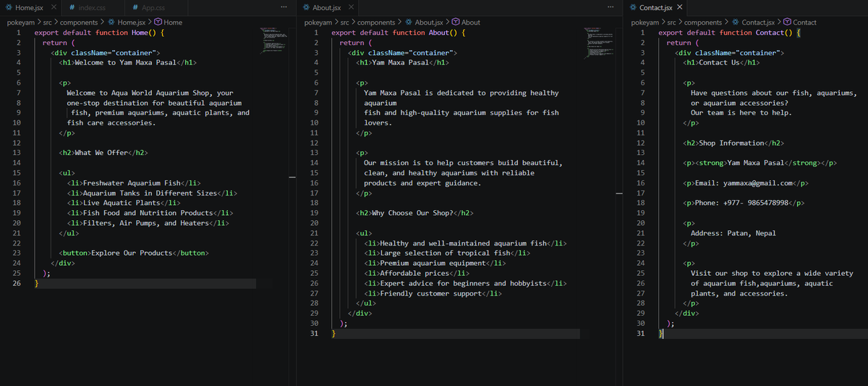Image resolution: width=868 pixels, height=386 pixels.
Task: Click line number 14 in Contact.jsx
Action: 641,163
